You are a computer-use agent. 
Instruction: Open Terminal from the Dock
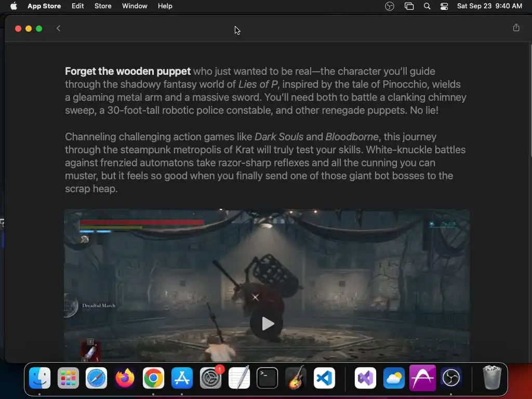tap(268, 378)
